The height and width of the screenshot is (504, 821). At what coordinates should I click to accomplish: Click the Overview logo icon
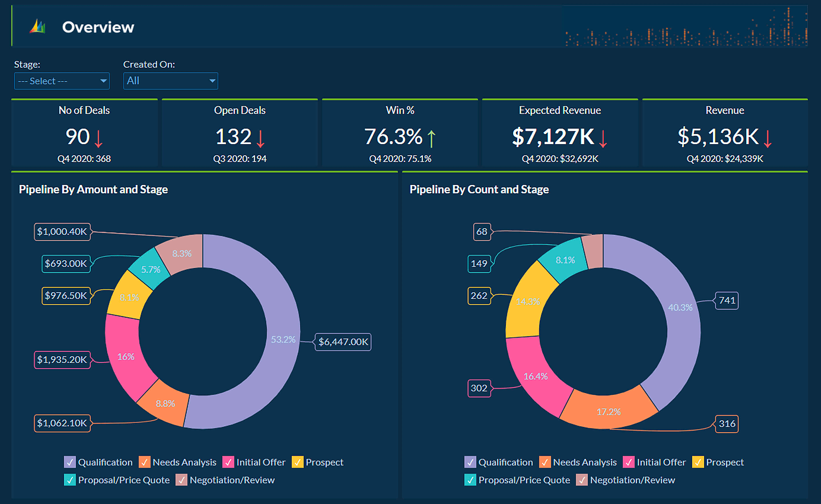point(37,26)
